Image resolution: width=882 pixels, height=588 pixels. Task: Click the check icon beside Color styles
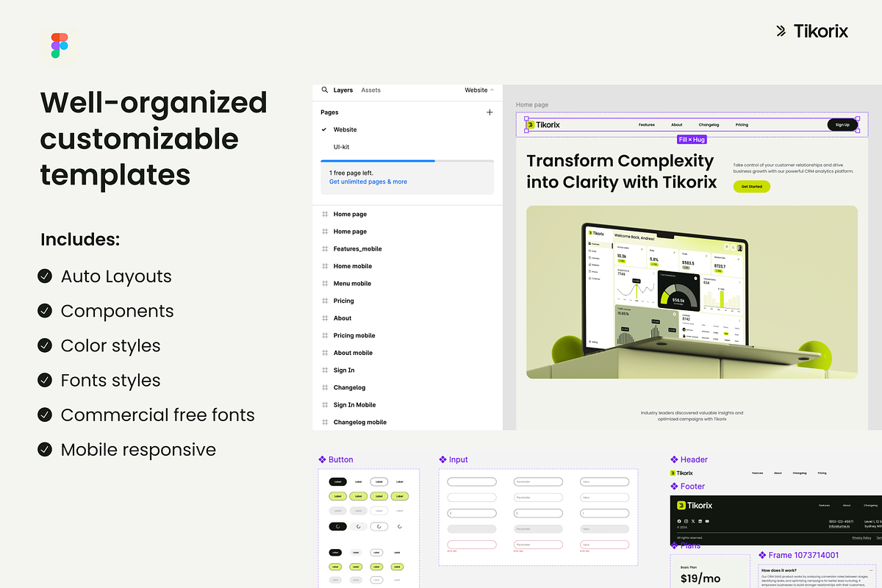pyautogui.click(x=45, y=345)
